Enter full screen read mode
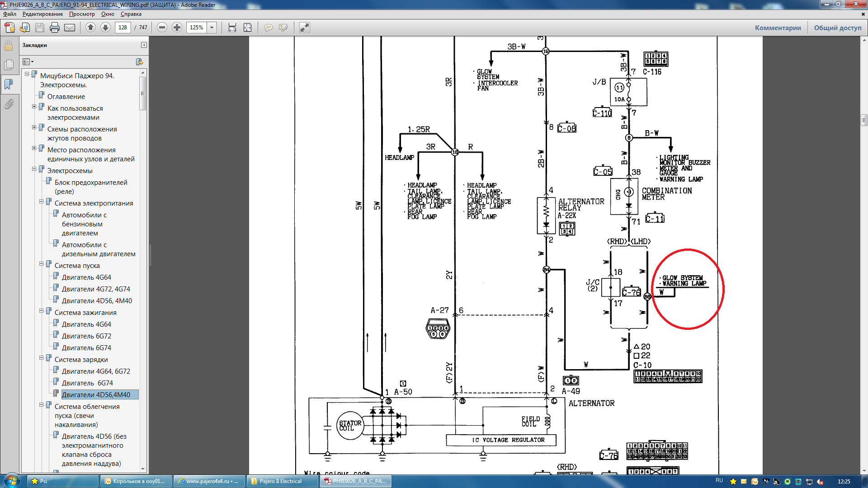868x488 pixels. (305, 28)
